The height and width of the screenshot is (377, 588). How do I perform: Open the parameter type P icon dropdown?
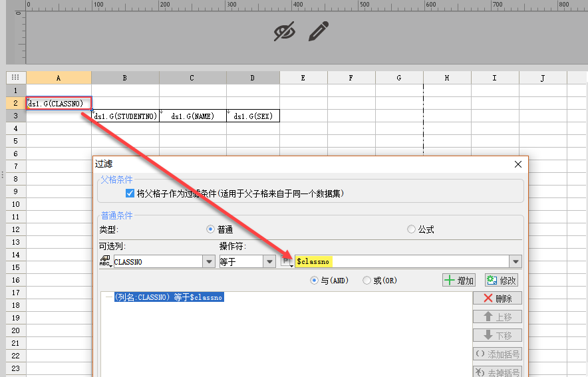pyautogui.click(x=287, y=261)
